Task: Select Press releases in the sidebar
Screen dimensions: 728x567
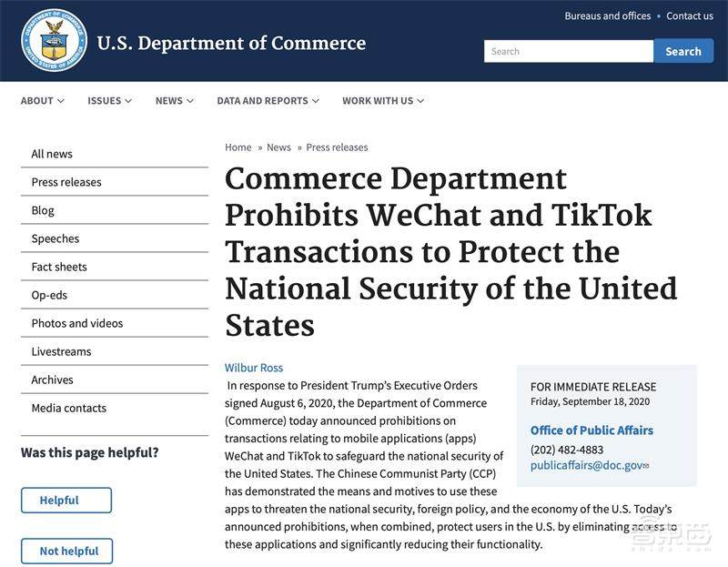Action: [66, 182]
